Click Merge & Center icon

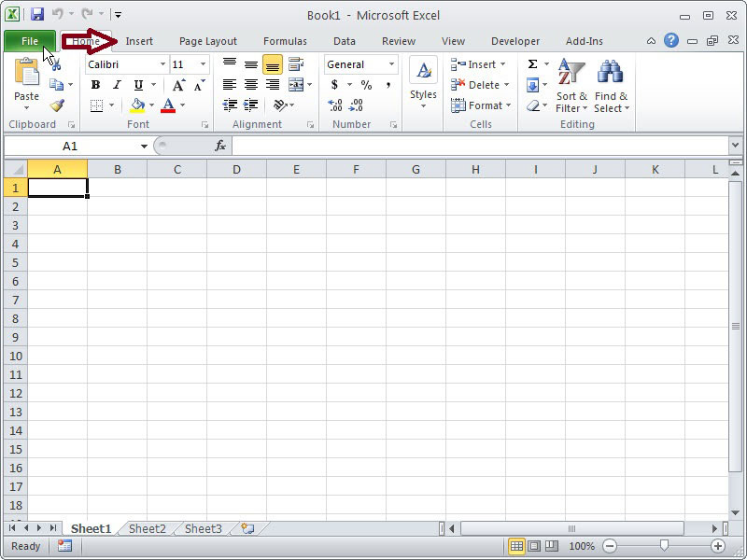click(296, 85)
